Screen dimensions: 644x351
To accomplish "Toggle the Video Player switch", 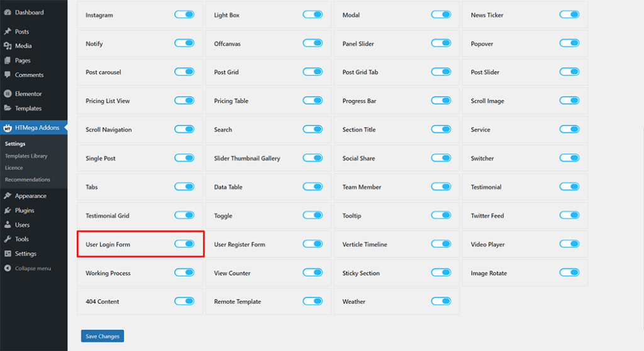I will click(569, 243).
